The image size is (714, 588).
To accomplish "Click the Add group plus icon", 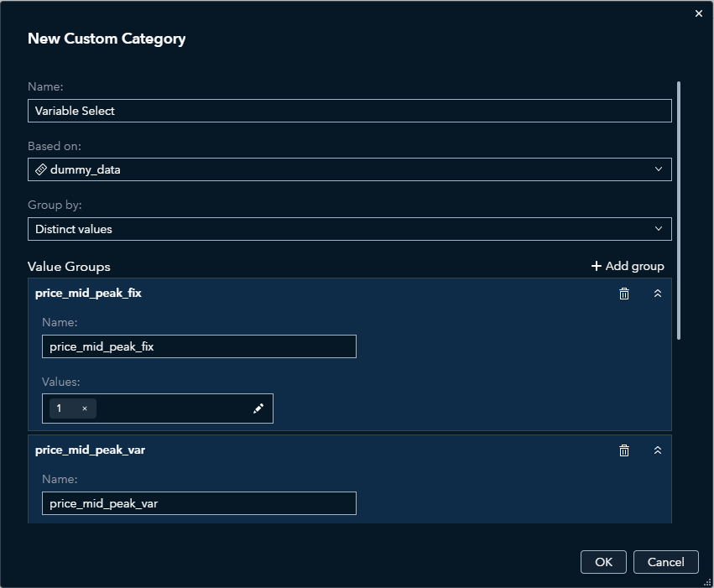I will click(597, 266).
